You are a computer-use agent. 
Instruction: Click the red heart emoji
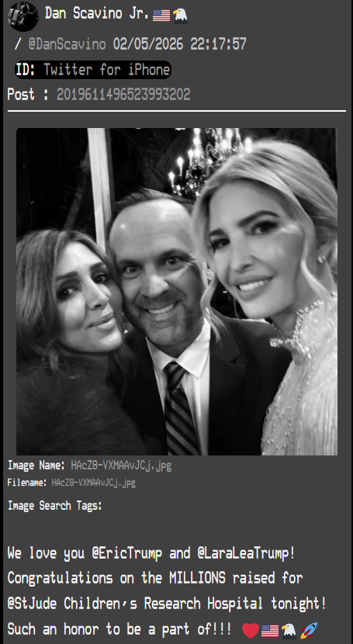click(x=251, y=631)
